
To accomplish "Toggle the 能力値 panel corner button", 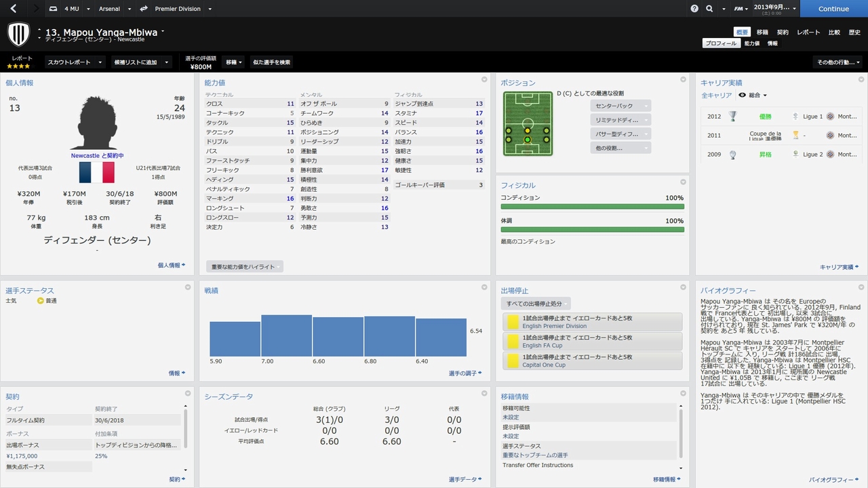I will tap(484, 80).
